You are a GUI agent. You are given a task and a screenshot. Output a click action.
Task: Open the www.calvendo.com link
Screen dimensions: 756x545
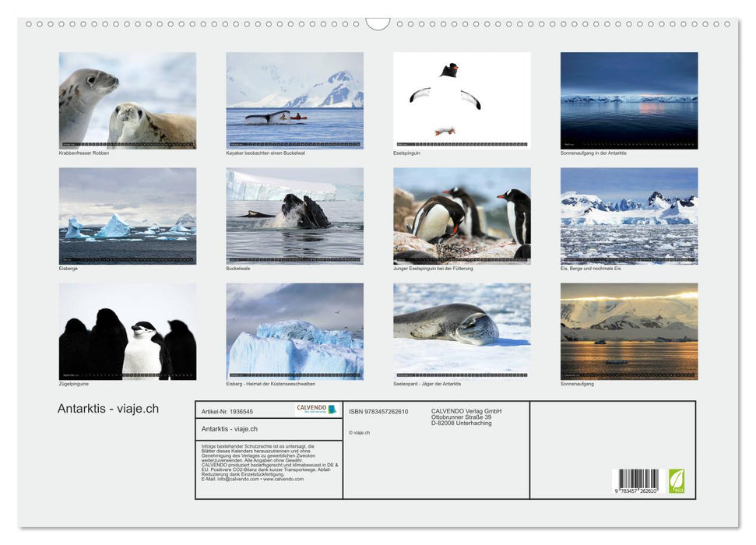tap(283, 480)
